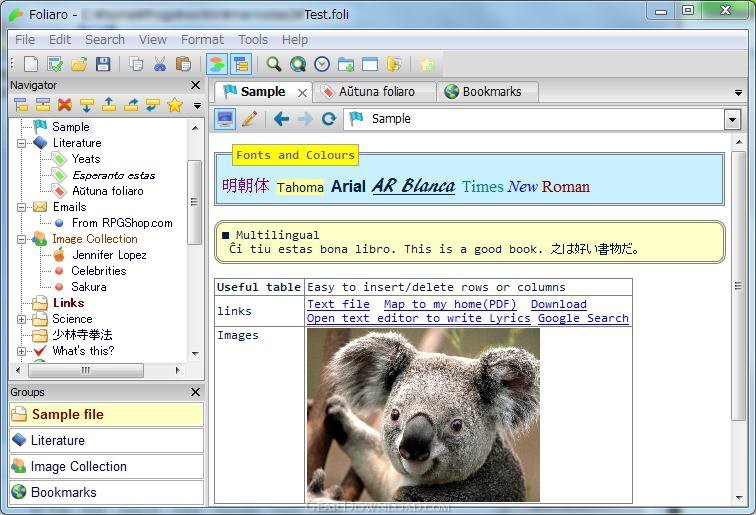Click the pencil Edit icon
The width and height of the screenshot is (756, 515).
coord(250,119)
